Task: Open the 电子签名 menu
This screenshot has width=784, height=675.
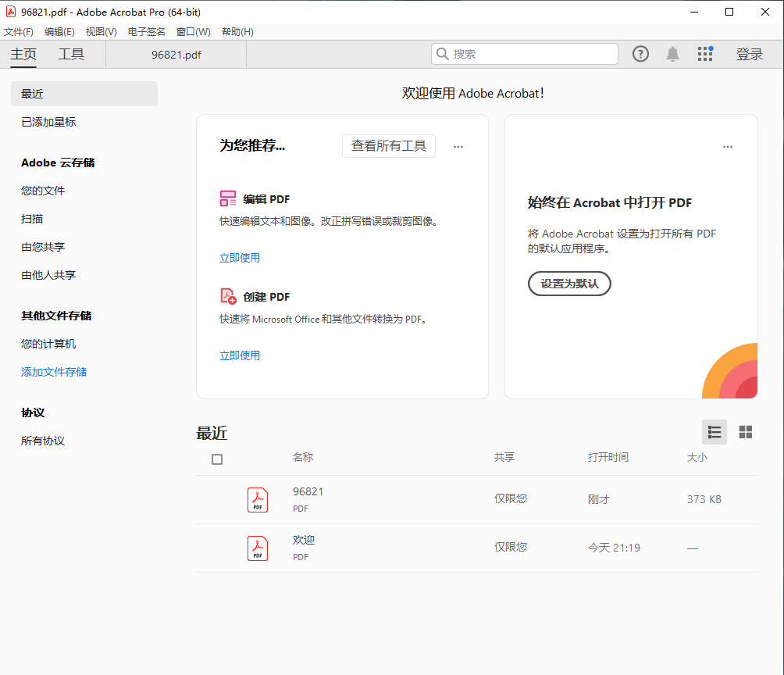Action: [x=147, y=32]
